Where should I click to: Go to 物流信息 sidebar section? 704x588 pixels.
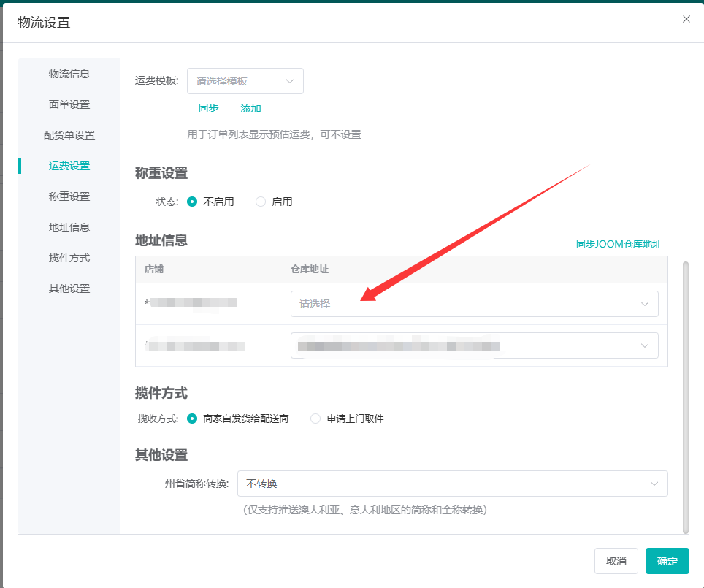(69, 74)
